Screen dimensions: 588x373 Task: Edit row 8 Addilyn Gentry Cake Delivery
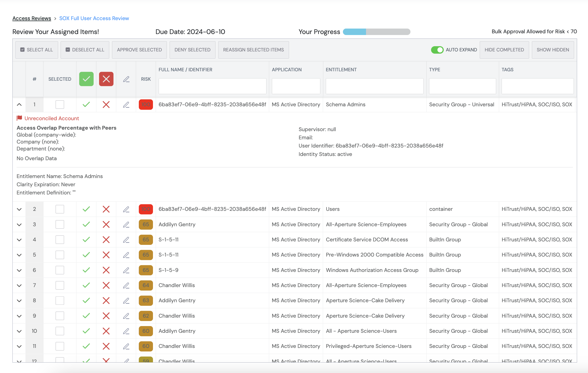pos(126,300)
